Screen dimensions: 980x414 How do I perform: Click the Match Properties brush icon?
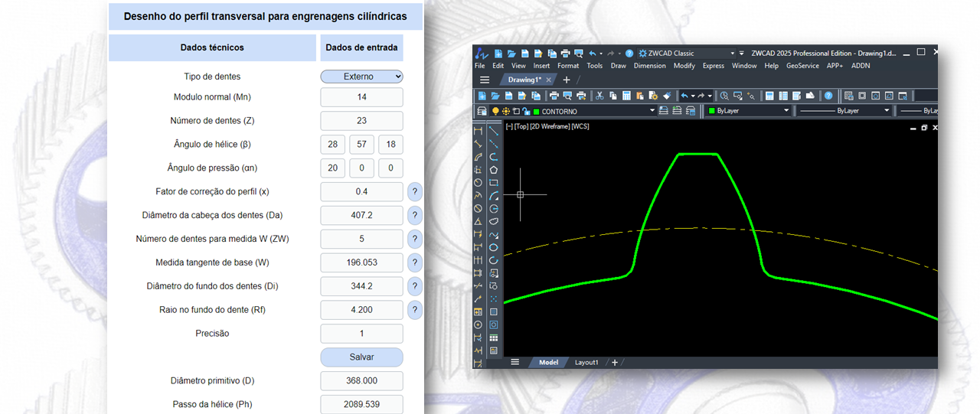[667, 96]
